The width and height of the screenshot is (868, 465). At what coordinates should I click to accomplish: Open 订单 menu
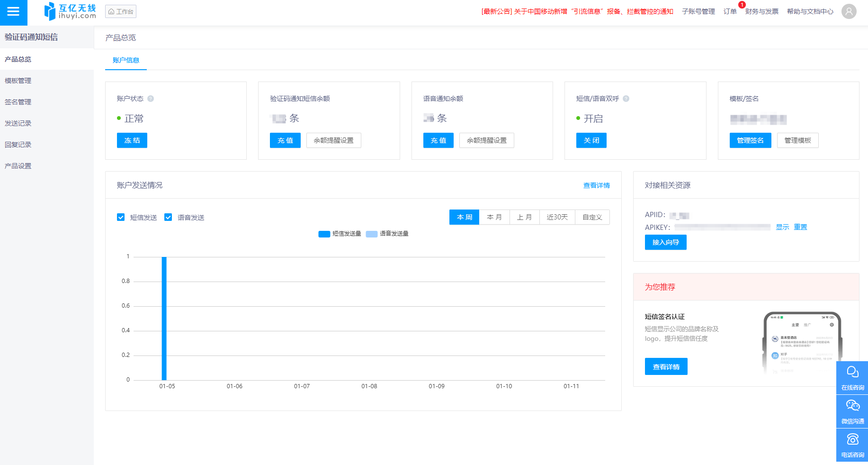point(730,11)
